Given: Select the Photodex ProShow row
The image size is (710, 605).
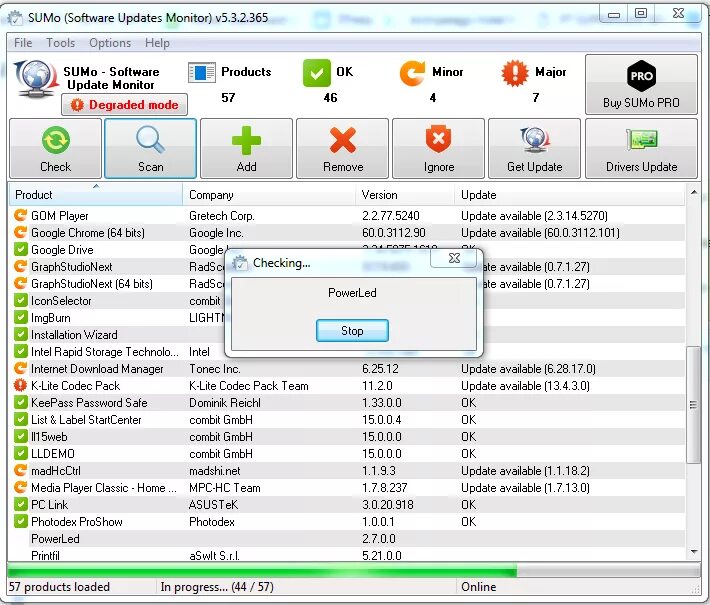Looking at the screenshot, I should point(346,522).
